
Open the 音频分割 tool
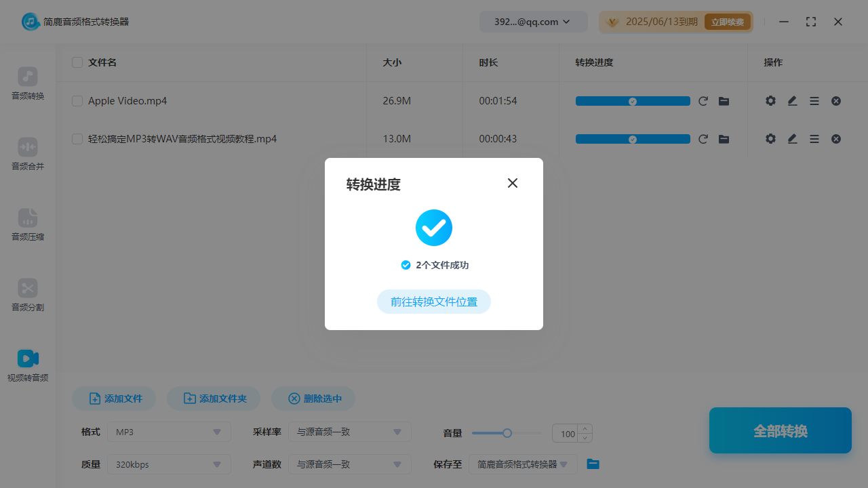click(27, 294)
